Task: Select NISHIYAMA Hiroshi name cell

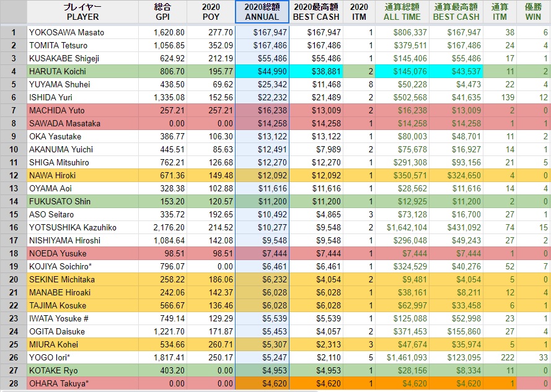Action: point(82,240)
